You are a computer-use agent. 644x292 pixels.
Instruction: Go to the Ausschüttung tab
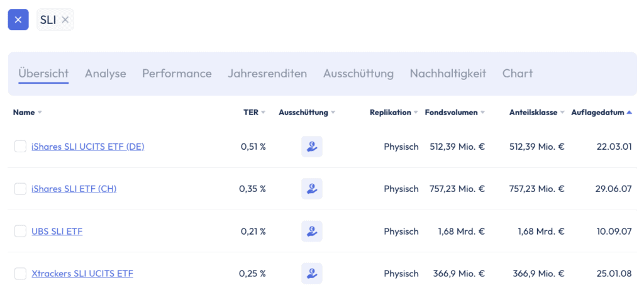tap(358, 74)
